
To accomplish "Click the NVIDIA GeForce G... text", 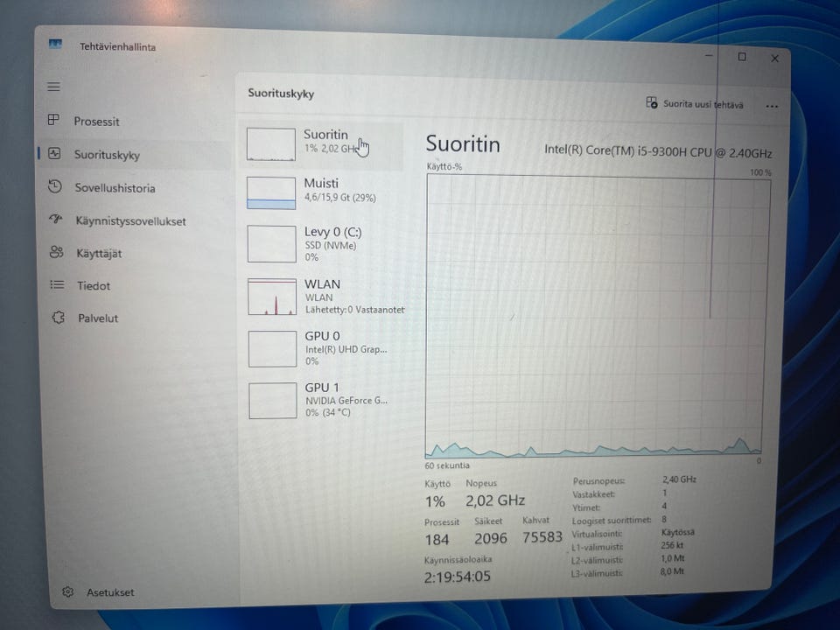I will coord(346,401).
